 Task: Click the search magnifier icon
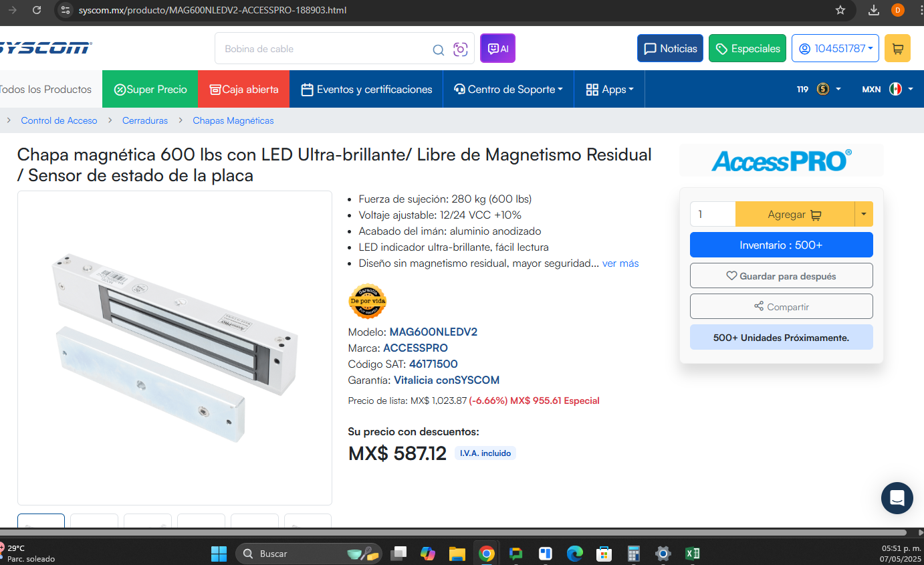coord(438,49)
